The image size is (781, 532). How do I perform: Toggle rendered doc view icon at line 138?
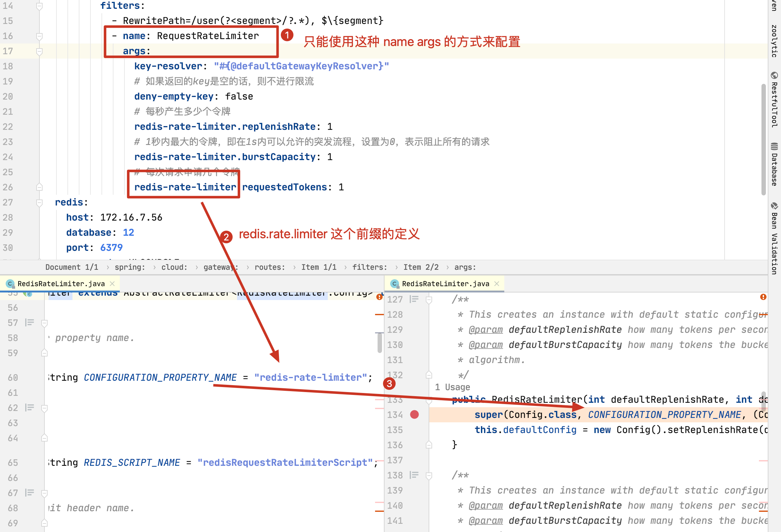point(414,475)
